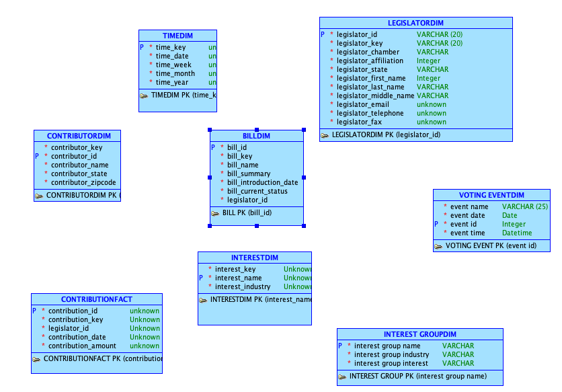Click the BILL PK (bill_id) key label
Screen dimensions: 562x392
[x=247, y=212]
